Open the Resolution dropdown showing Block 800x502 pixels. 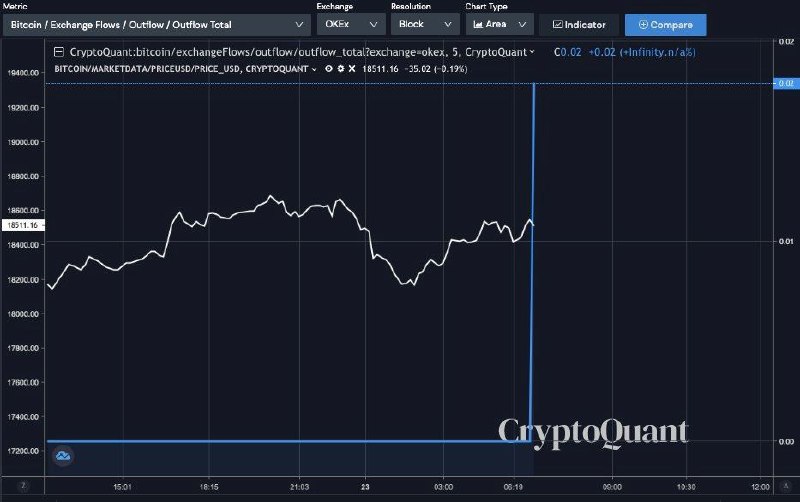(425, 24)
